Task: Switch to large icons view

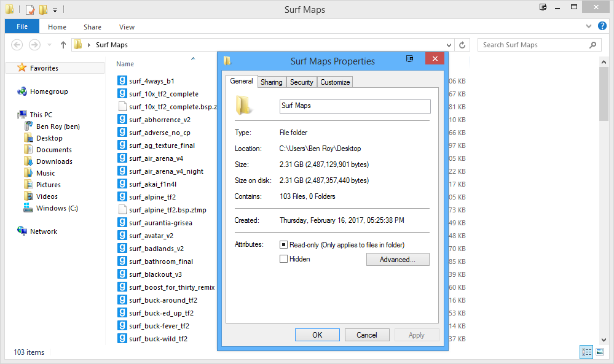Action: pyautogui.click(x=600, y=352)
